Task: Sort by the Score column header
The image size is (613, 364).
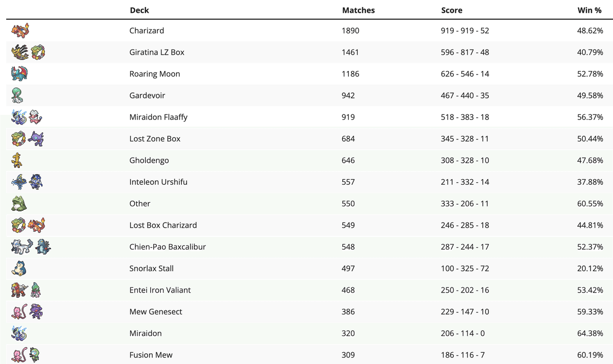Action: coord(452,10)
